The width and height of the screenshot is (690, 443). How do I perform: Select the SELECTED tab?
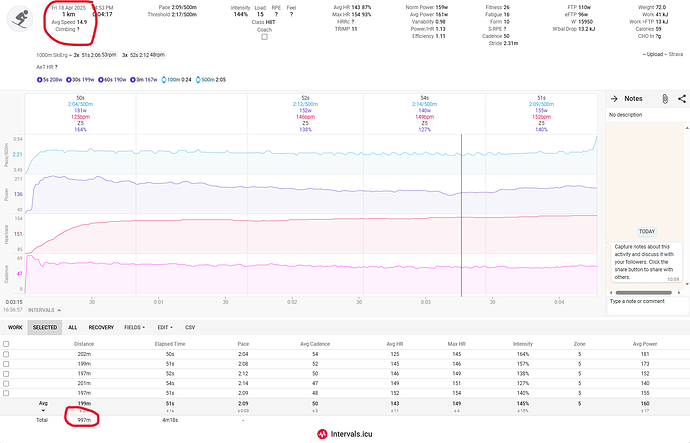[x=45, y=327]
